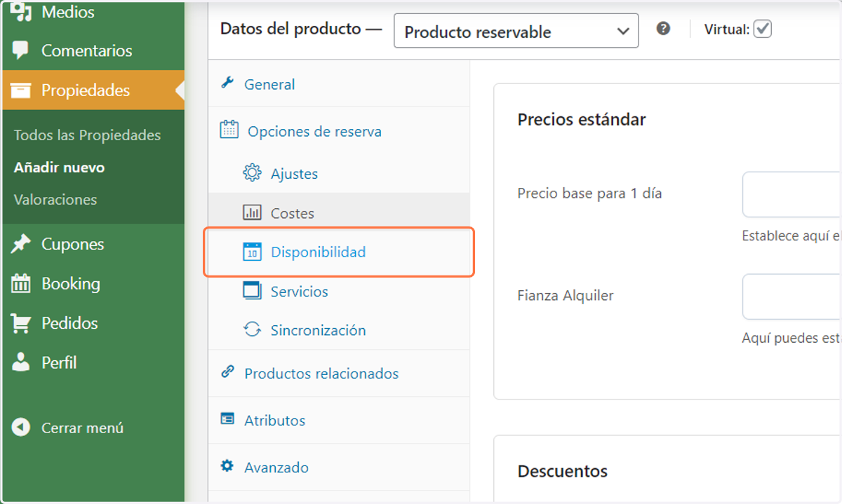Click the Booking calendar icon in sidebar

[21, 284]
